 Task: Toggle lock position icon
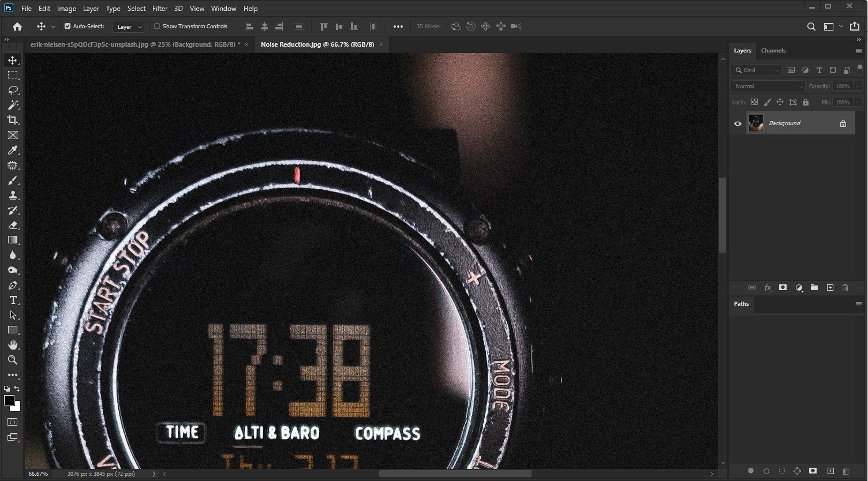(780, 102)
